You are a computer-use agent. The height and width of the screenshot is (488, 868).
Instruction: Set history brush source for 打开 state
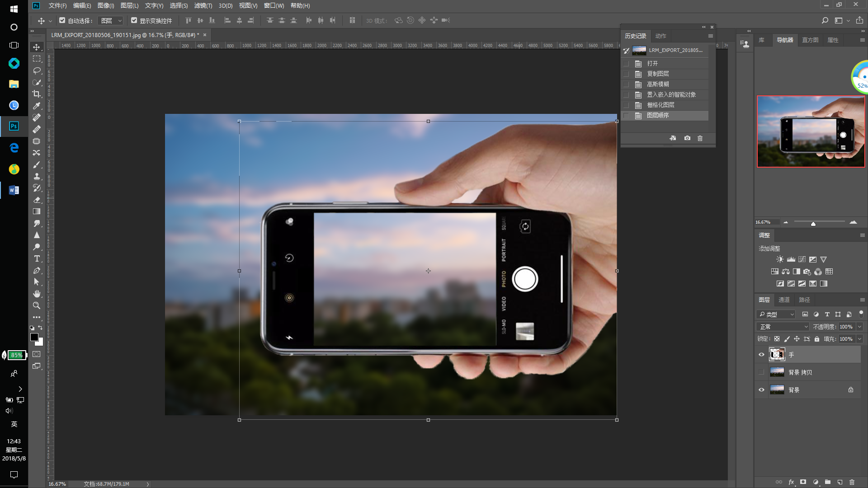[626, 64]
